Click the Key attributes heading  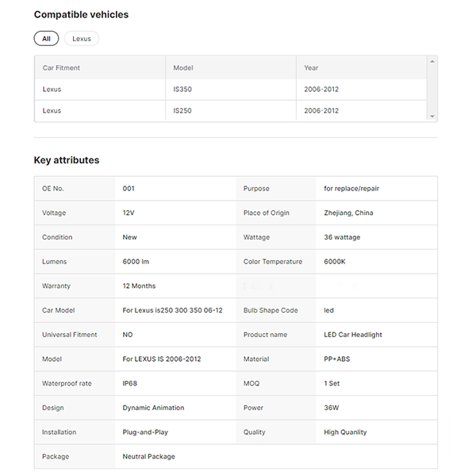(67, 159)
